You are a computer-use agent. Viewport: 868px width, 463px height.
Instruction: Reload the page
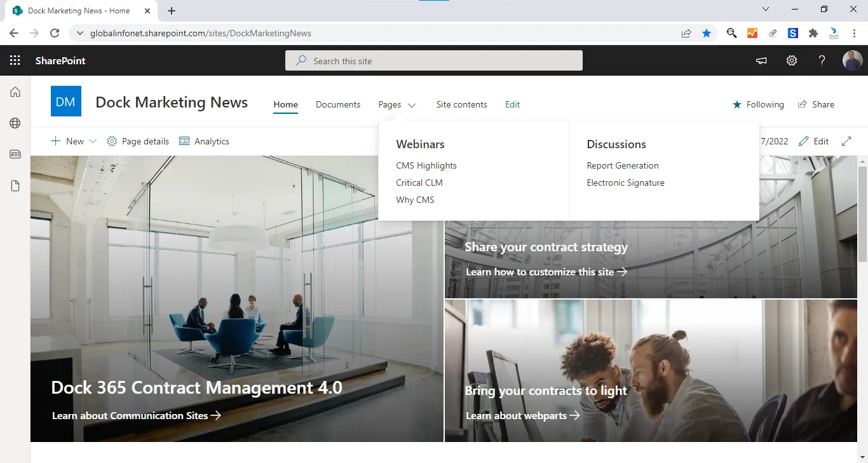(55, 33)
